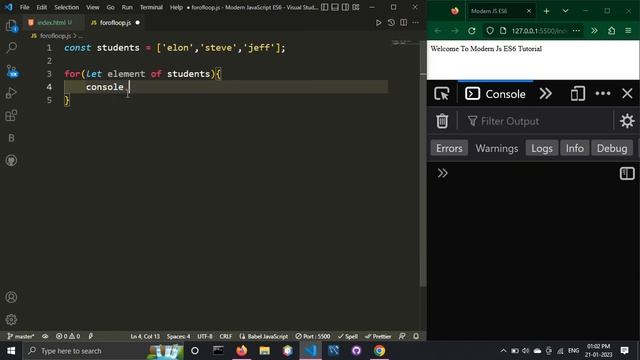This screenshot has width=640, height=360.
Task: Open a new Firefox tab
Action: [547, 11]
